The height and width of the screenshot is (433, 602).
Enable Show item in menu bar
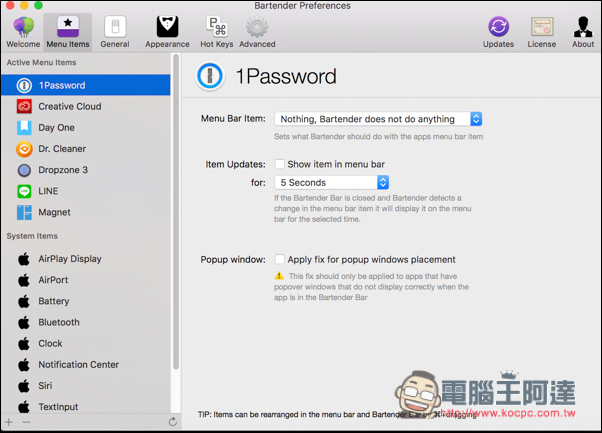pos(280,164)
